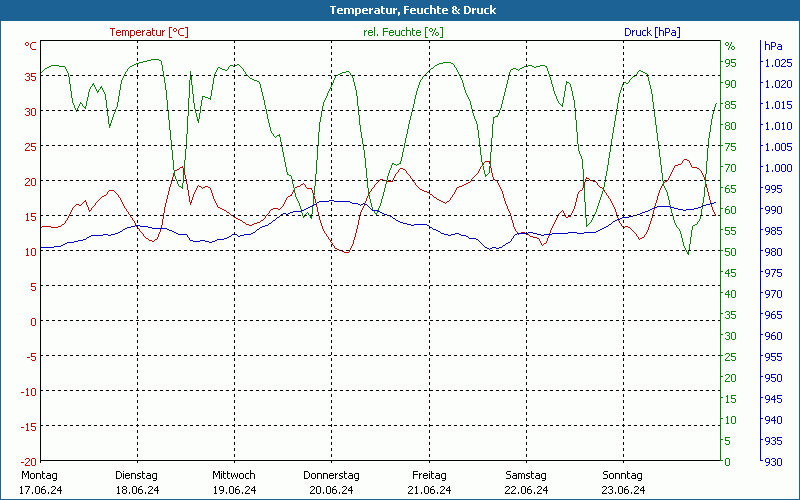This screenshot has width=800, height=500.
Task: Click the blue "hPa" unit label
Action: click(x=773, y=46)
